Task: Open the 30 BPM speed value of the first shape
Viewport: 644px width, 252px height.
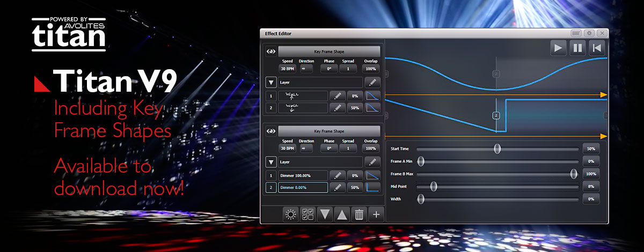Action: coord(287,69)
